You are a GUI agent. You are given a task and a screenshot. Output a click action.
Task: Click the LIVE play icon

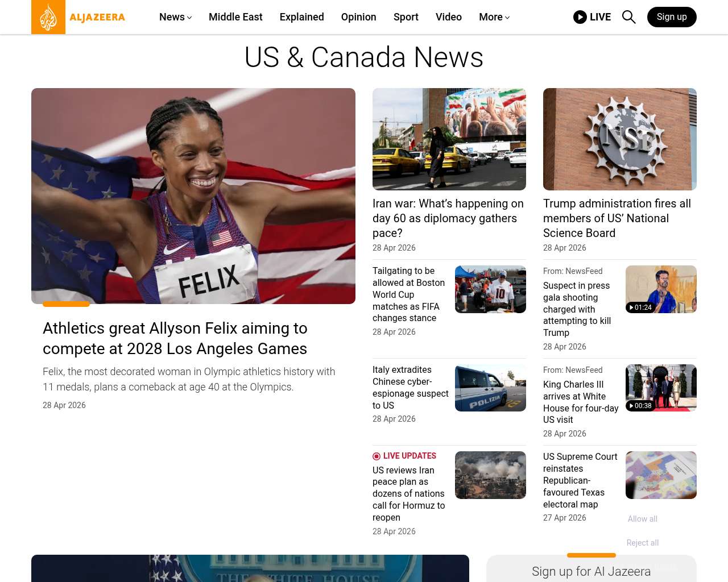pyautogui.click(x=580, y=17)
